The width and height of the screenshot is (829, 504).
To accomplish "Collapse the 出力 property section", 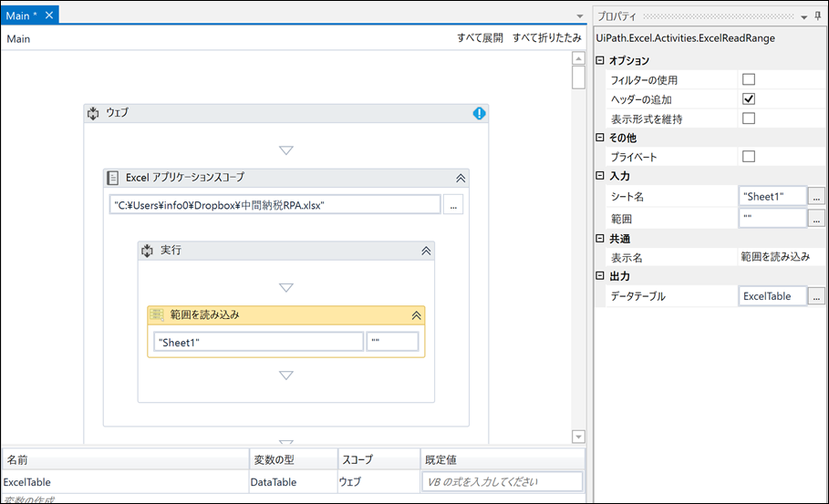I will (x=600, y=276).
